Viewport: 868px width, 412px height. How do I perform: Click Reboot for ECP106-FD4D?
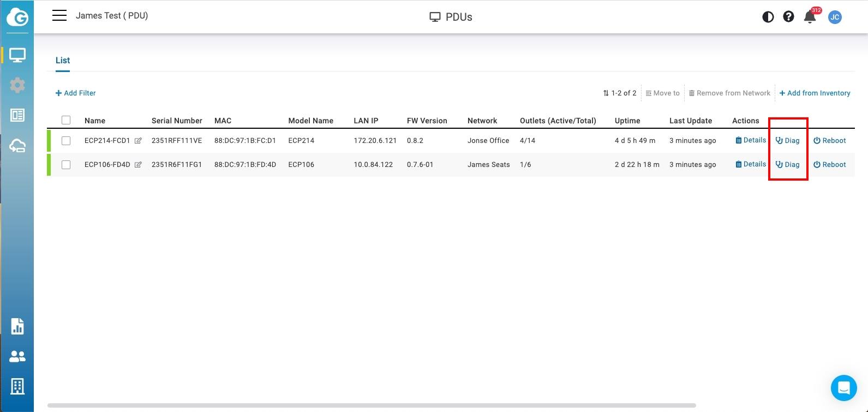[x=829, y=165]
